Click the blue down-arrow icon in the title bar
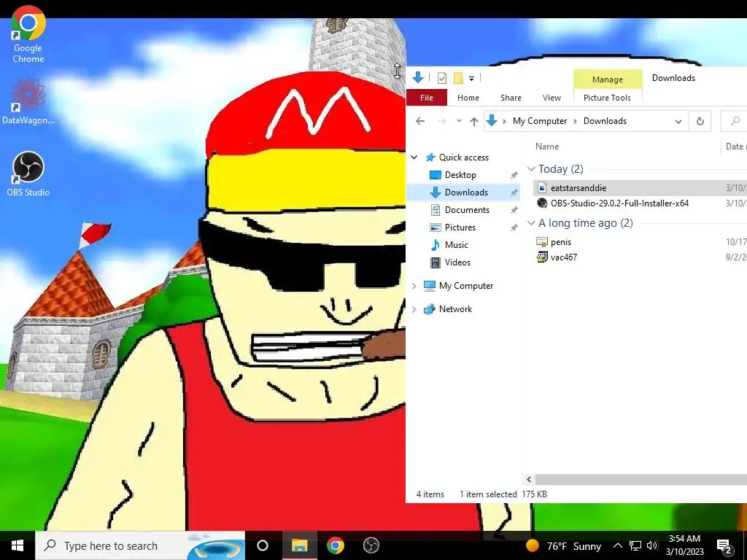 pyautogui.click(x=418, y=77)
